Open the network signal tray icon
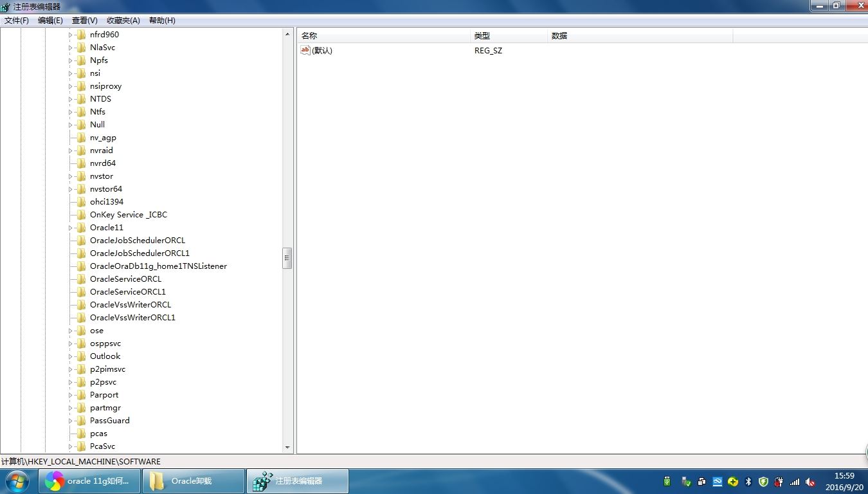 [795, 482]
